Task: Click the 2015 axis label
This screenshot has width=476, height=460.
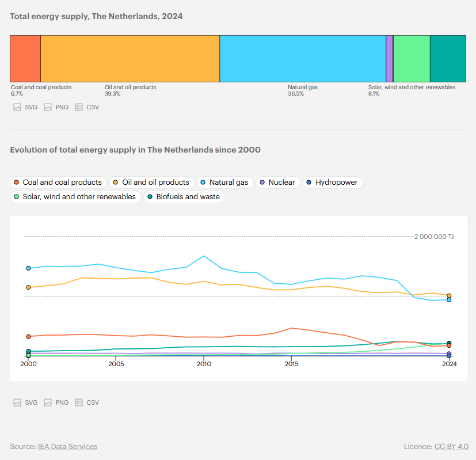Action: pyautogui.click(x=291, y=364)
